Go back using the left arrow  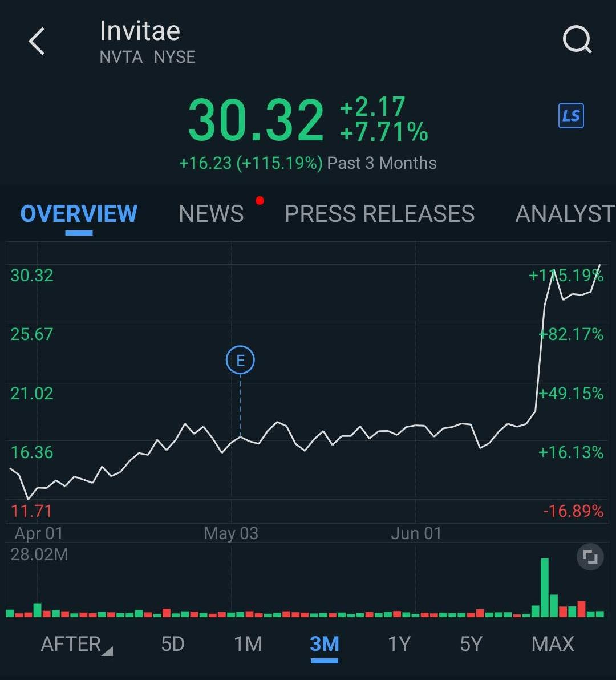37,41
